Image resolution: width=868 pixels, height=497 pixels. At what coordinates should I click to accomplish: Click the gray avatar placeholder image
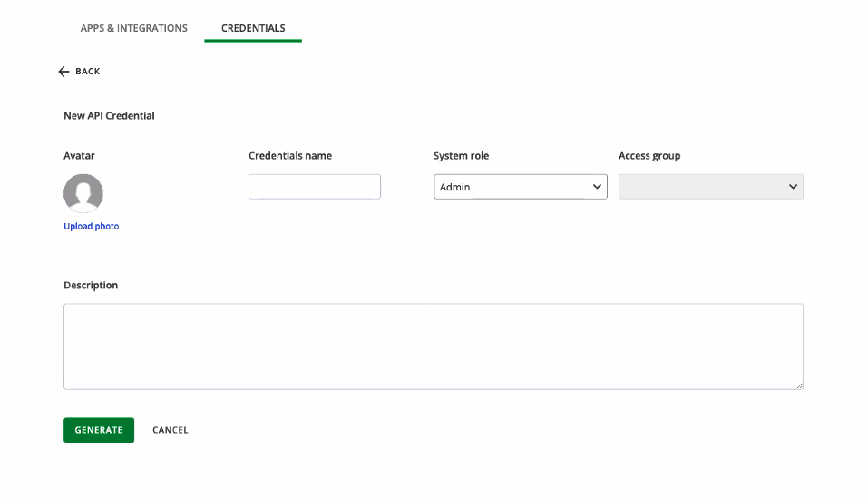(83, 193)
